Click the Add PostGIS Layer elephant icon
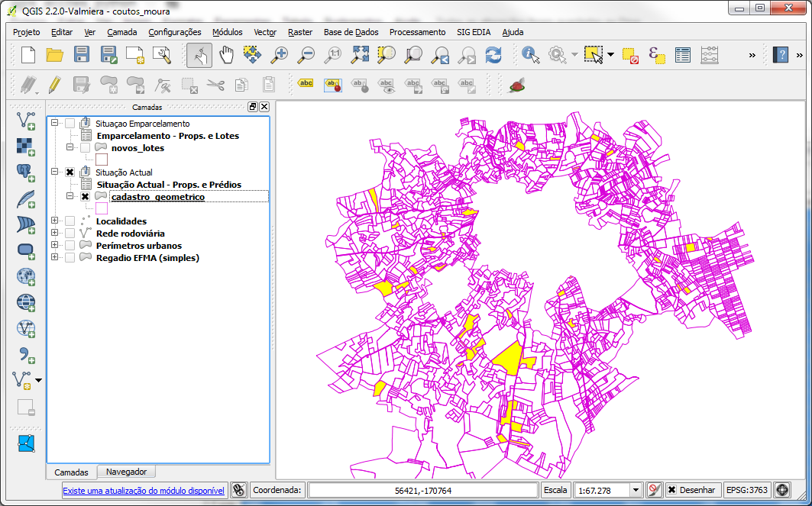The image size is (812, 506). point(25,172)
